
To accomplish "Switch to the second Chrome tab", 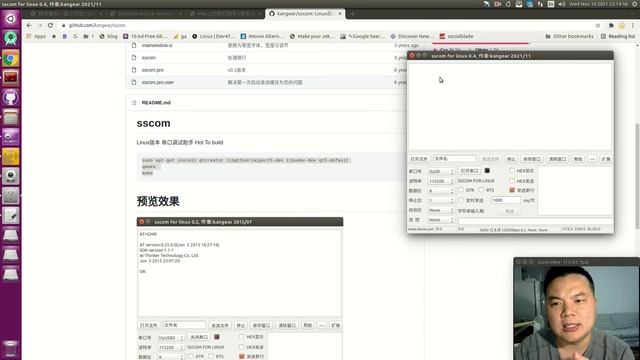I will click(145, 13).
